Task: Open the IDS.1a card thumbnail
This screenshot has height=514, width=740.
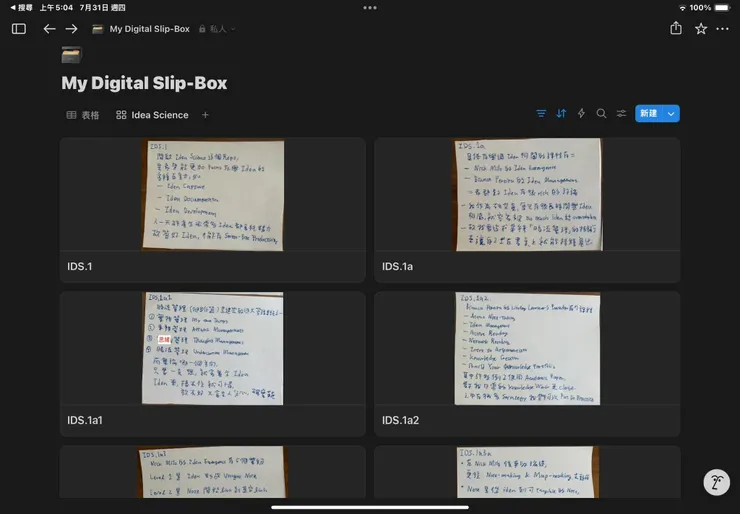Action: (x=528, y=194)
